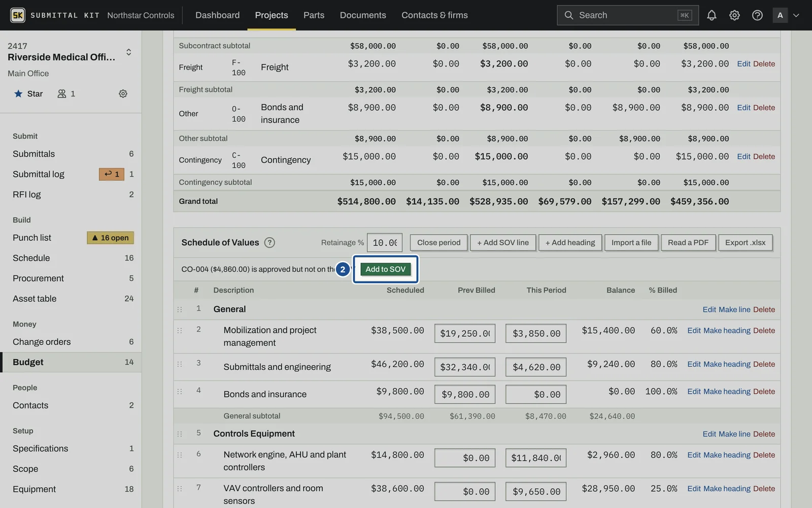The width and height of the screenshot is (812, 508).
Task: Grab drag handle for Bonds and insurance SOV row
Action: (180, 391)
